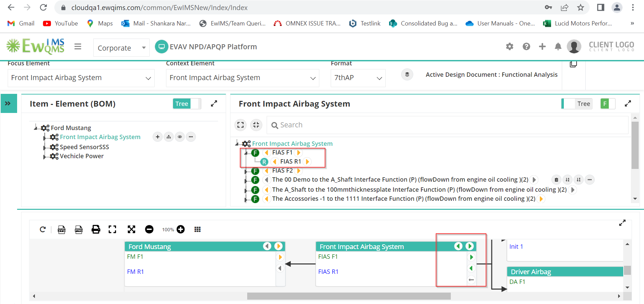Select FIAS R1 requirement row
The height and width of the screenshot is (304, 644).
tap(290, 162)
